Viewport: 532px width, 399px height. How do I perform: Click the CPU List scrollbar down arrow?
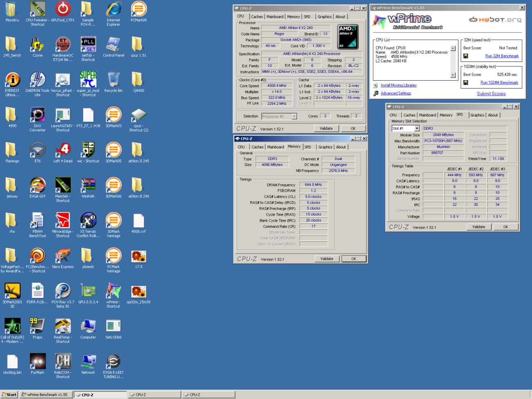pyautogui.click(x=453, y=75)
